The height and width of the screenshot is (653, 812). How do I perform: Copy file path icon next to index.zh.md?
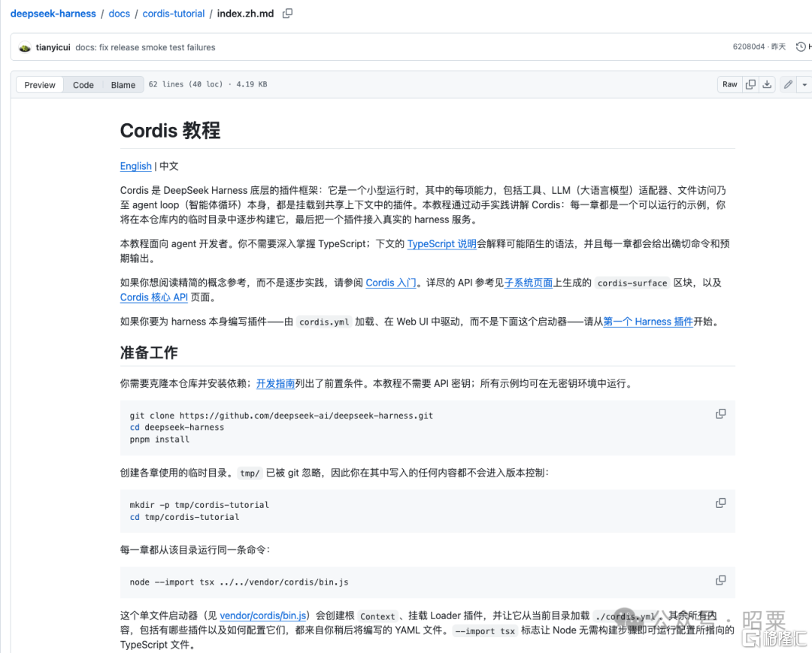287,14
